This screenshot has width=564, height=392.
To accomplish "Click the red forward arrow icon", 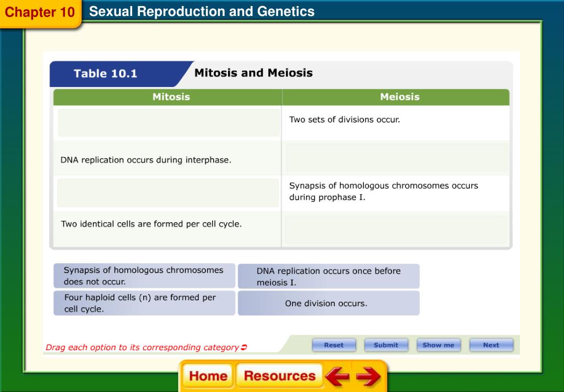I will tap(368, 376).
